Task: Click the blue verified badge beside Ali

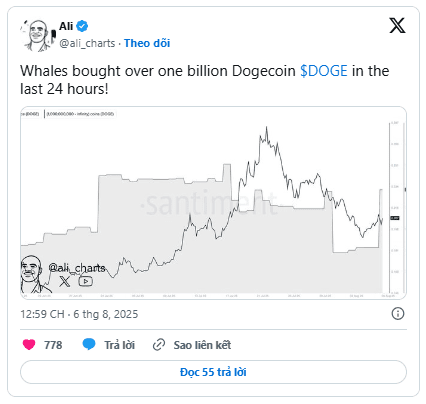Action: 82,26
